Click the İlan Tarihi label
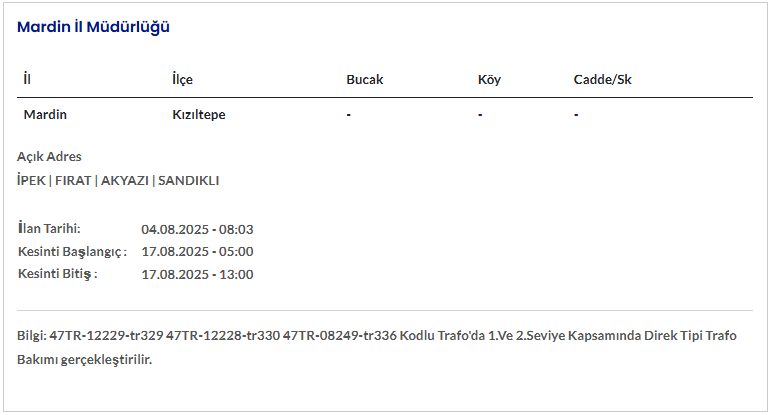This screenshot has width=782, height=415. (49, 229)
